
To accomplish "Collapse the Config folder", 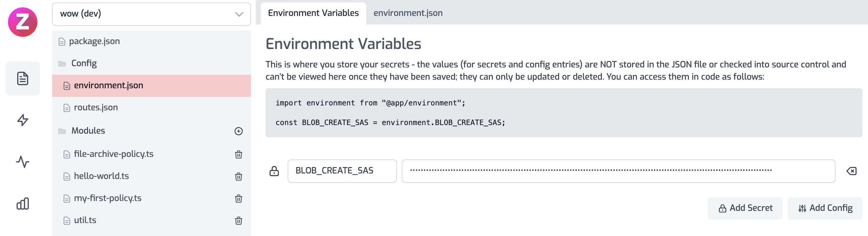I will pyautogui.click(x=83, y=63).
